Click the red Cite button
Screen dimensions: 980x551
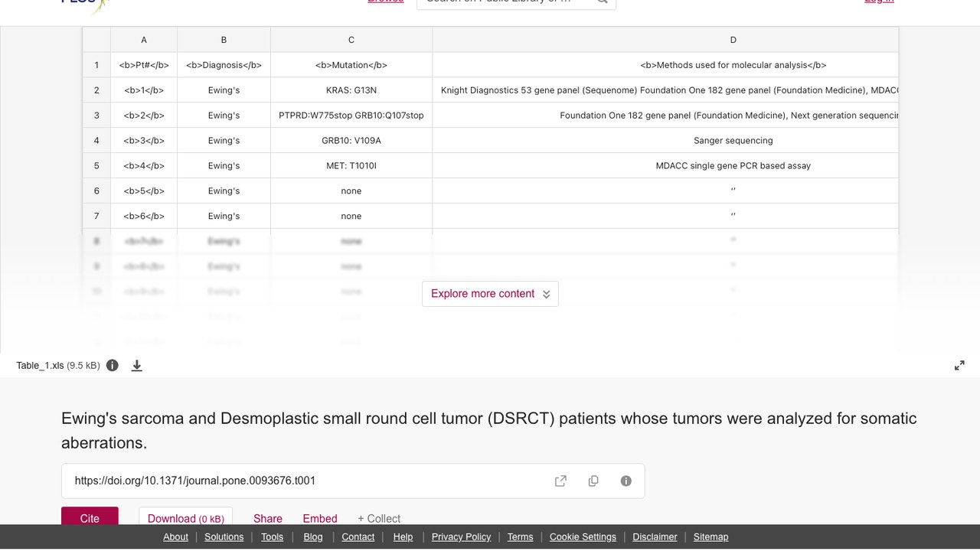pos(90,517)
